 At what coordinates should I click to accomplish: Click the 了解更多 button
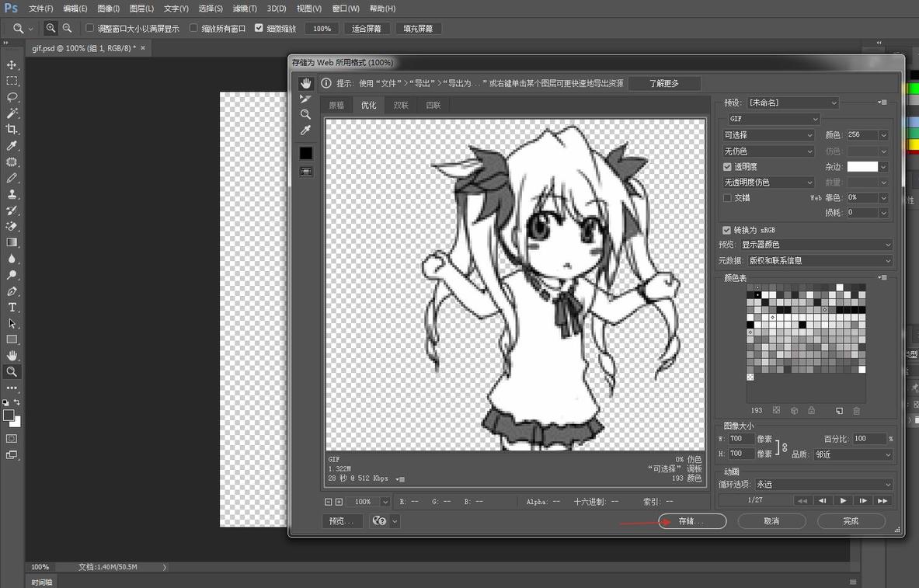664,83
